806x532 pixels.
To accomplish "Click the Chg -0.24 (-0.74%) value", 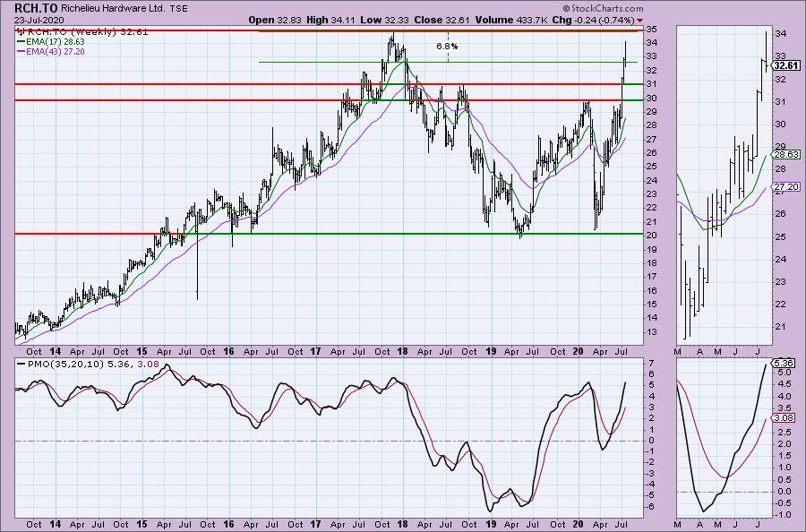I will 593,20.
